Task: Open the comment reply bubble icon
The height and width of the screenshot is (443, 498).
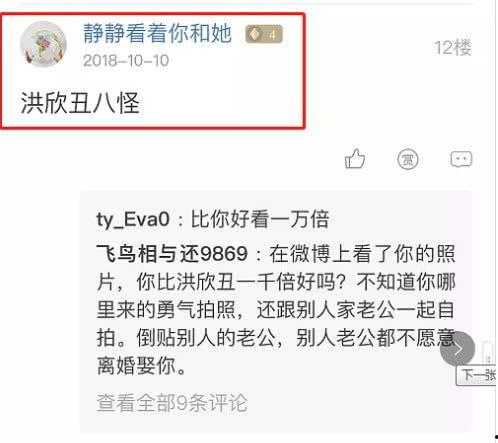Action: (461, 159)
